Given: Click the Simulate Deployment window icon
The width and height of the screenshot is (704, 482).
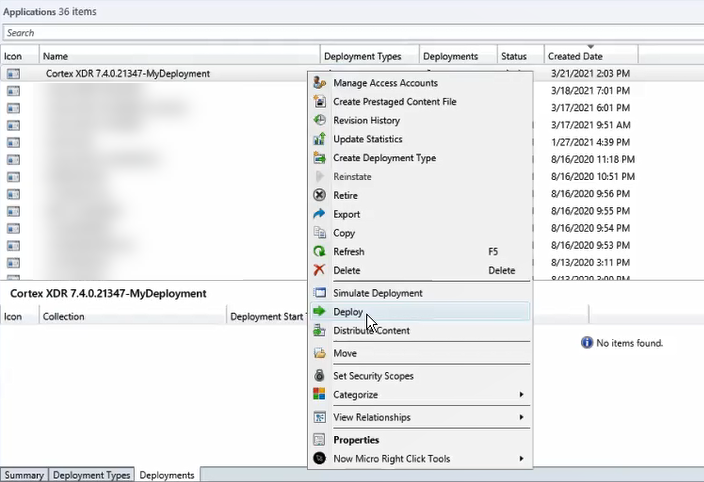Looking at the screenshot, I should [319, 293].
